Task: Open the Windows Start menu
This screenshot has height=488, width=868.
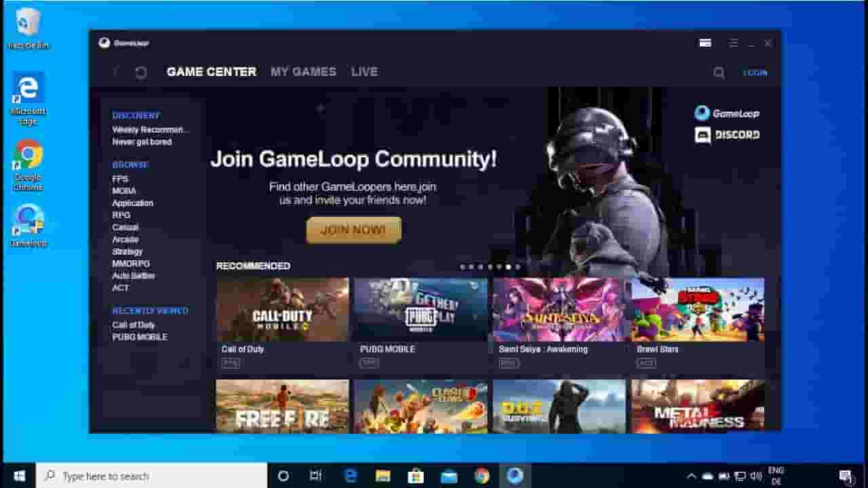Action: (18, 476)
